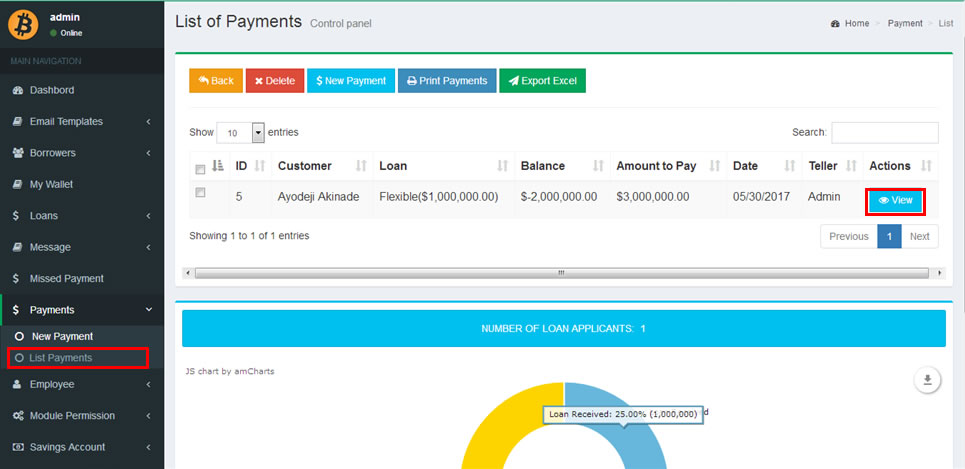965x469 pixels.
Task: Check the row checkbox for payment 5
Action: pyautogui.click(x=200, y=193)
